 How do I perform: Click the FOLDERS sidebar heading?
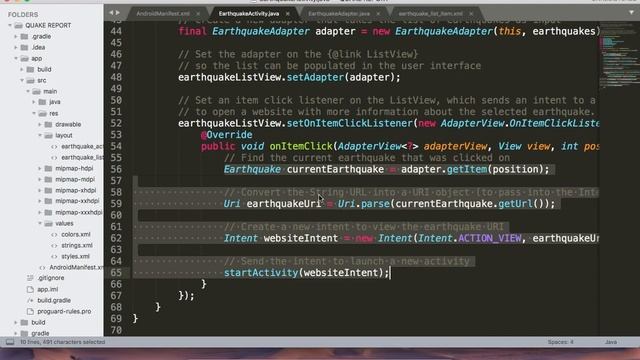point(23,15)
